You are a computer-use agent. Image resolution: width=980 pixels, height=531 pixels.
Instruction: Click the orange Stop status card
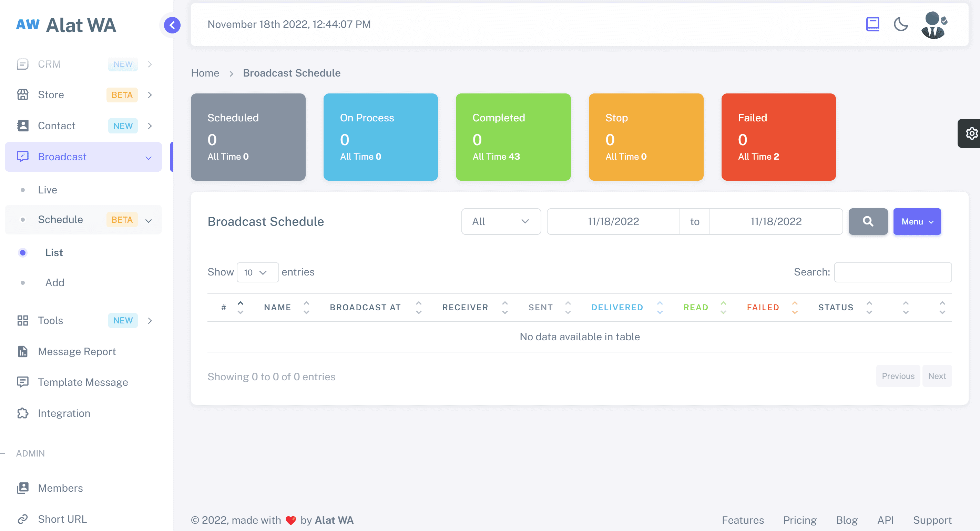646,137
